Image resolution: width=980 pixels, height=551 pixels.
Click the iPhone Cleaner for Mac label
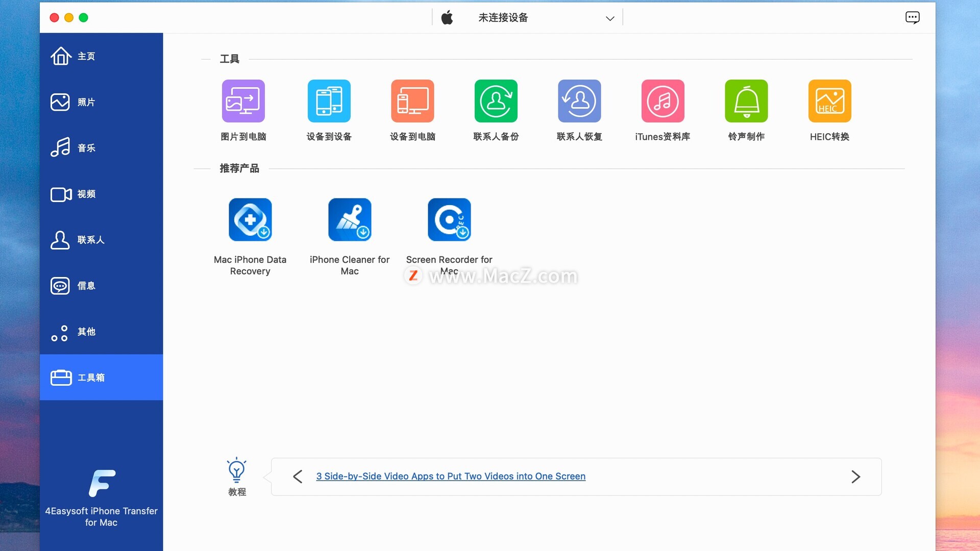(x=350, y=265)
